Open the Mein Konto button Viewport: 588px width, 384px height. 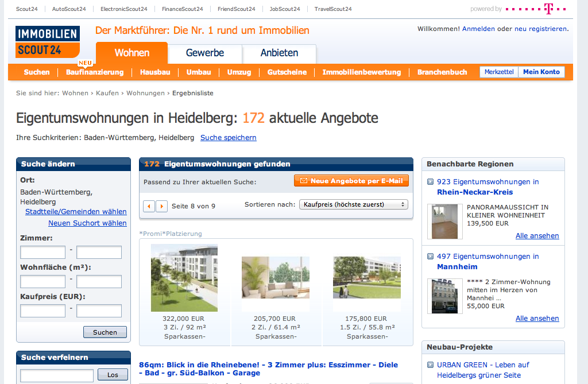(541, 72)
